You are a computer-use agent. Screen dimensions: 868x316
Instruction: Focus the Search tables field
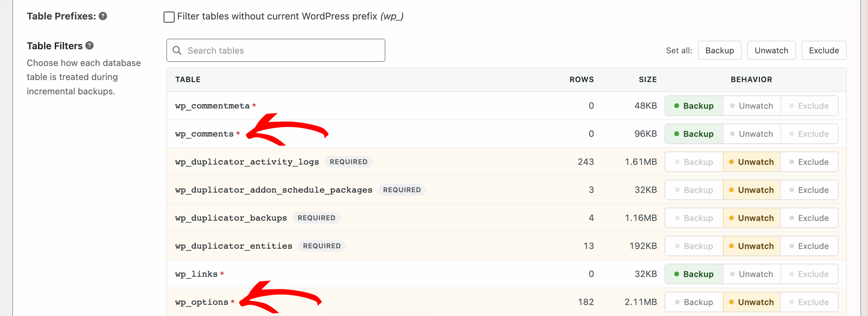pyautogui.click(x=276, y=50)
